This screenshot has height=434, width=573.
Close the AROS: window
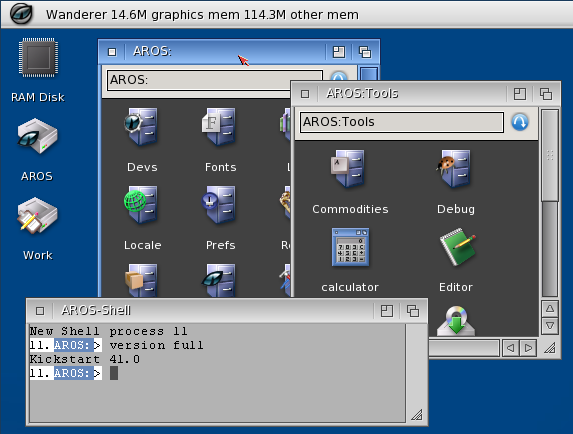(112, 52)
